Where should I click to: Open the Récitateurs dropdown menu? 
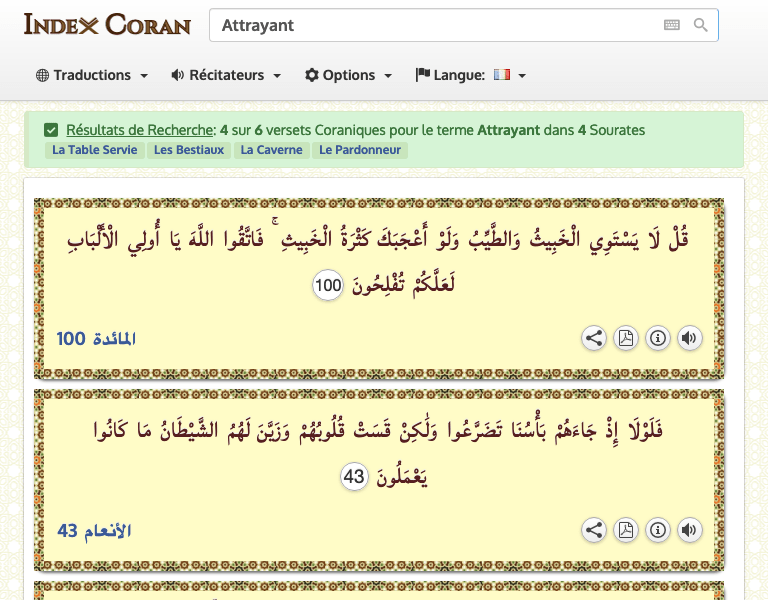[226, 75]
